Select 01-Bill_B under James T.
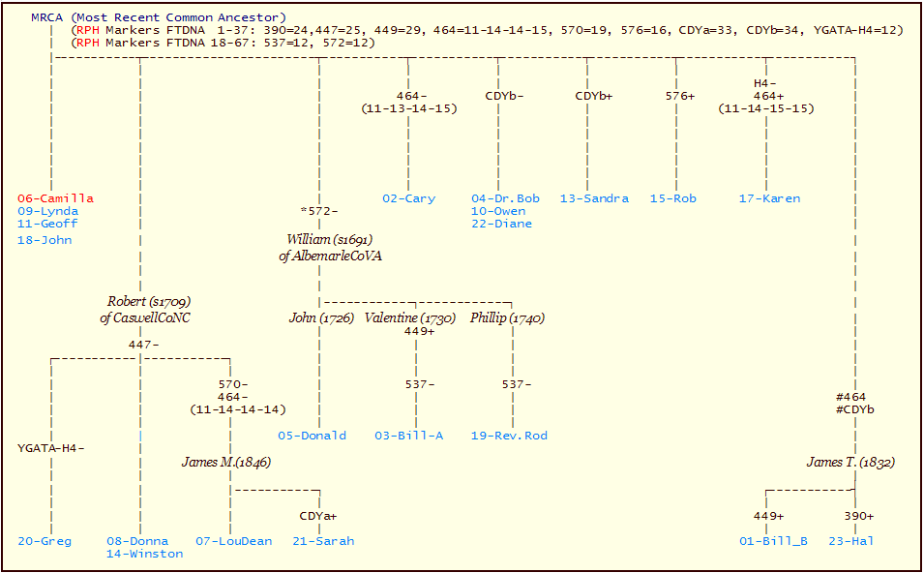Image resolution: width=924 pixels, height=573 pixels. point(774,541)
